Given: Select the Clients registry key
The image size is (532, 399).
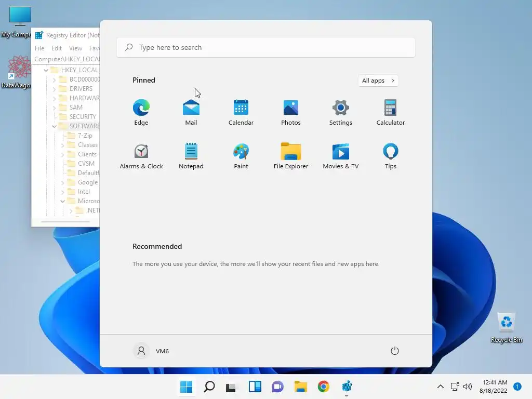Looking at the screenshot, I should 87,154.
